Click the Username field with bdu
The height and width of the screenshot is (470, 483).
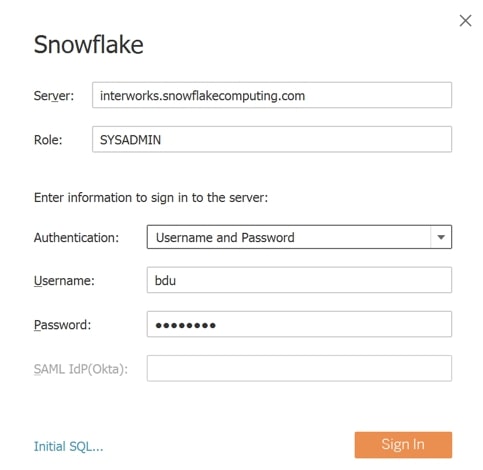(299, 280)
